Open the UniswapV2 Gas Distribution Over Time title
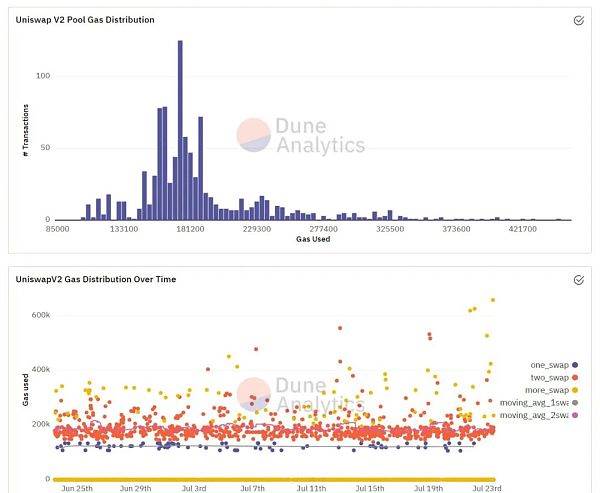 (x=96, y=279)
